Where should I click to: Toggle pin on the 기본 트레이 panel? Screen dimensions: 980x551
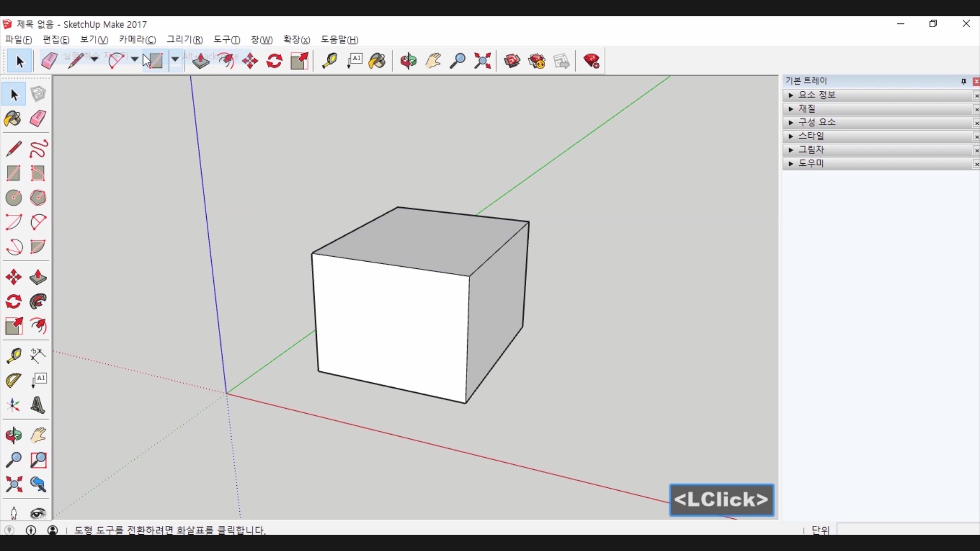964,82
